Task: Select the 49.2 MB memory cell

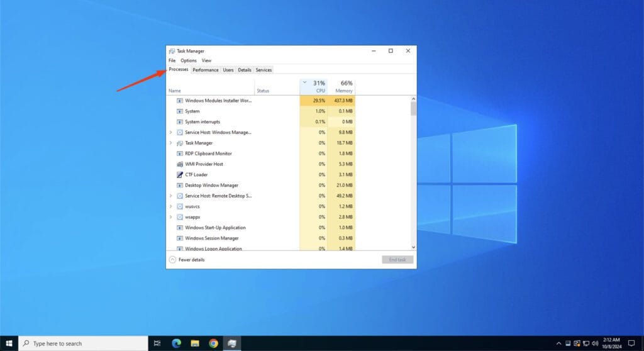Action: click(x=341, y=196)
